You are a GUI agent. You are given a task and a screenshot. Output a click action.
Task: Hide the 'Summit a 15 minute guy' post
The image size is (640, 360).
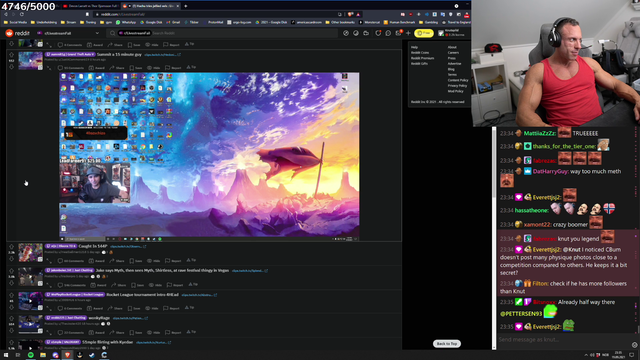pyautogui.click(x=153, y=68)
